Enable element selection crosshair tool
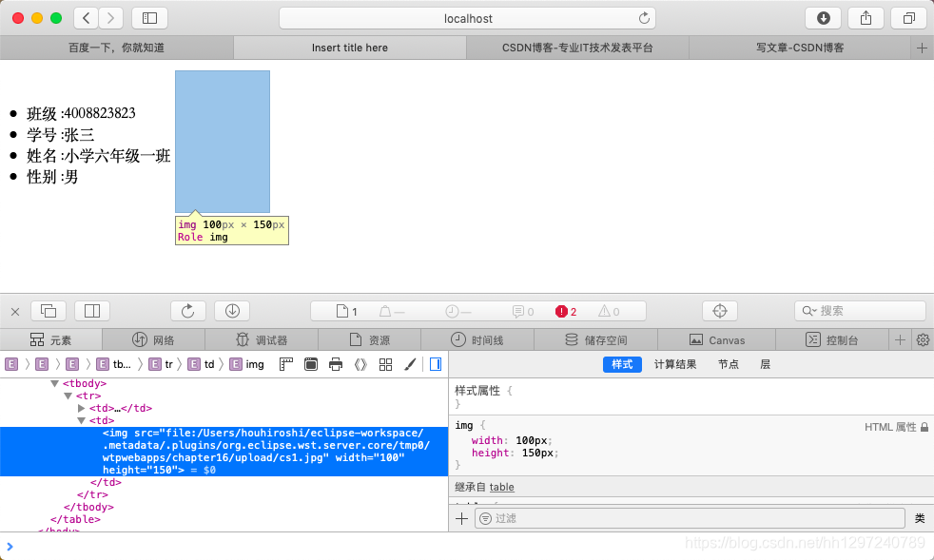934x560 pixels. tap(720, 311)
